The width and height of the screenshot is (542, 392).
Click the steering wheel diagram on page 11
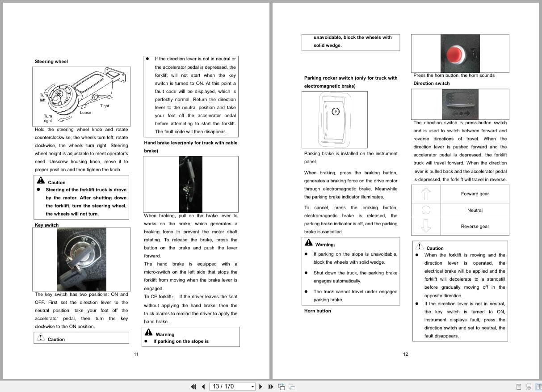tap(81, 96)
